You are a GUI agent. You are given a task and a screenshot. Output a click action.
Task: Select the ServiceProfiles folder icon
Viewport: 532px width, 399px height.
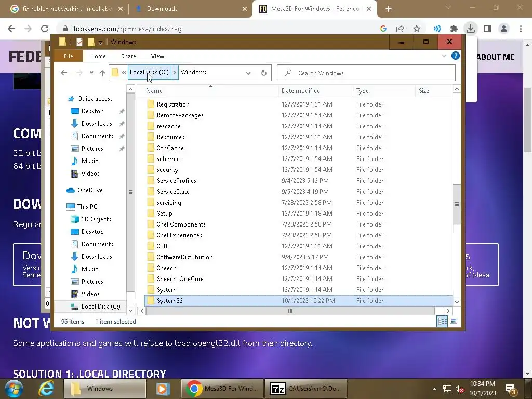point(151,180)
